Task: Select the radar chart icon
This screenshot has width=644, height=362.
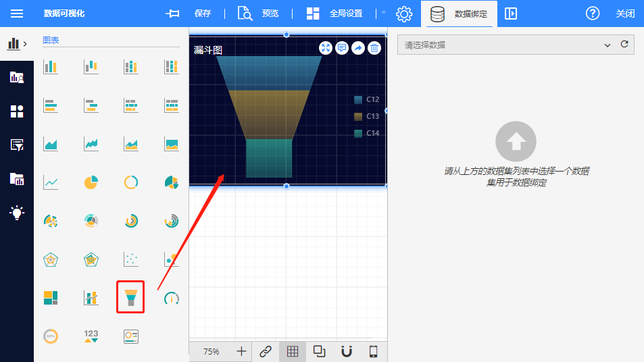Action: (x=51, y=259)
